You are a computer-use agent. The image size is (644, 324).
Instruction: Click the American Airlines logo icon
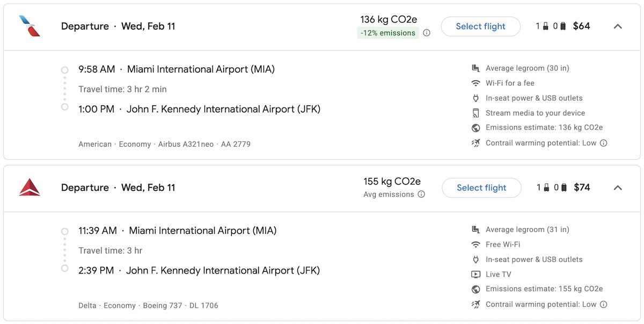click(30, 26)
